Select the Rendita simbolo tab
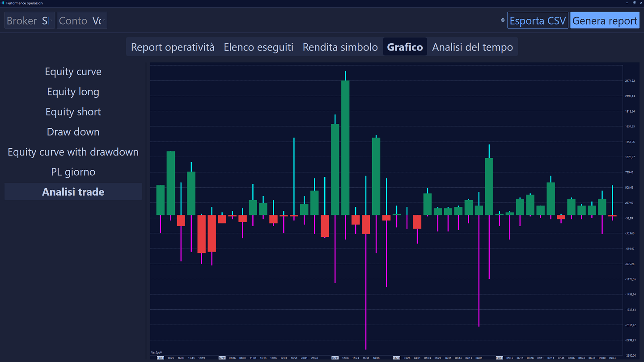 340,47
